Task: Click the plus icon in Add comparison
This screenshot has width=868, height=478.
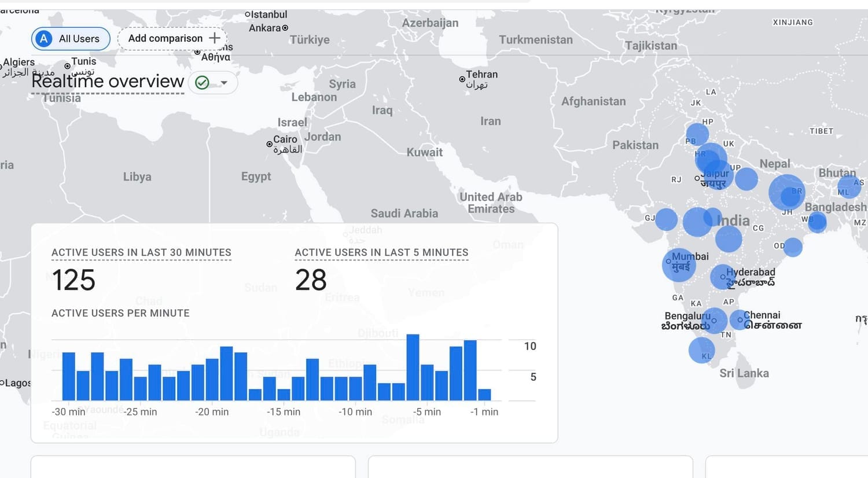Action: tap(215, 38)
